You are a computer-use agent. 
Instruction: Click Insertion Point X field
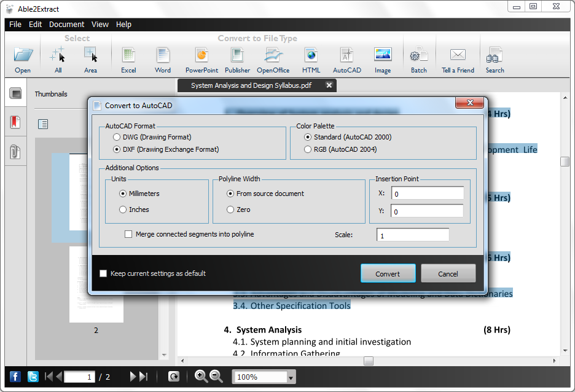[427, 194]
